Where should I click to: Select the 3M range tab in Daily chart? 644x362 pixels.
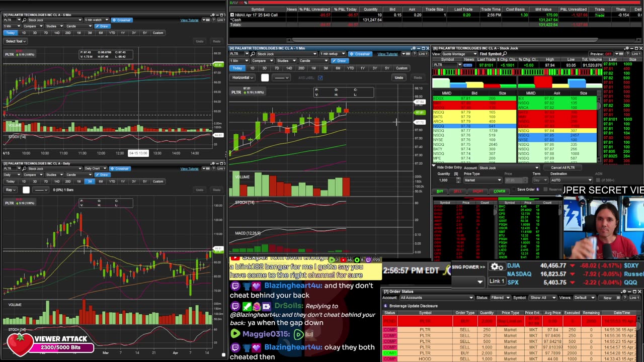pyautogui.click(x=90, y=182)
